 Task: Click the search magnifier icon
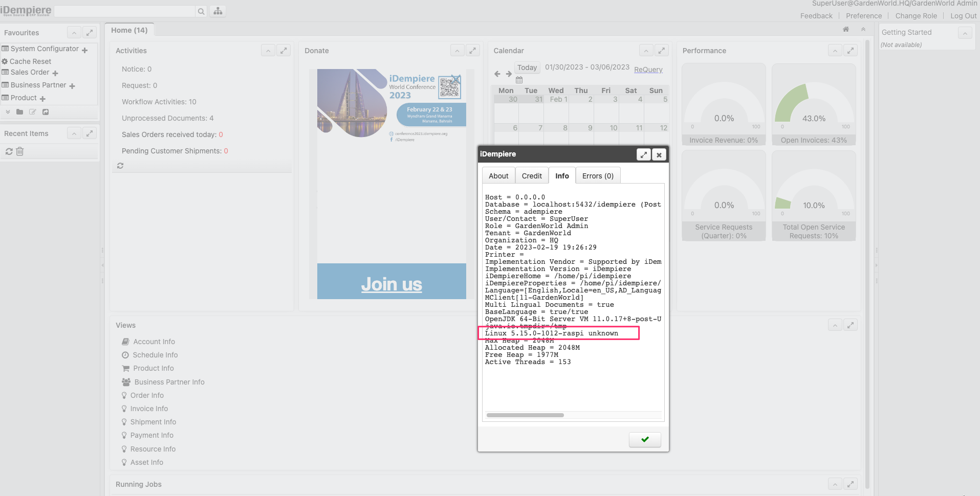201,11
